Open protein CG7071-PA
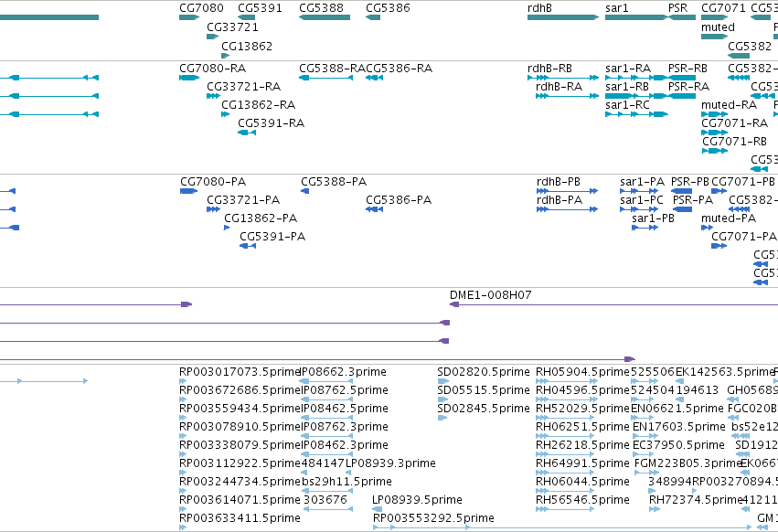778x532 pixels. coord(744,237)
